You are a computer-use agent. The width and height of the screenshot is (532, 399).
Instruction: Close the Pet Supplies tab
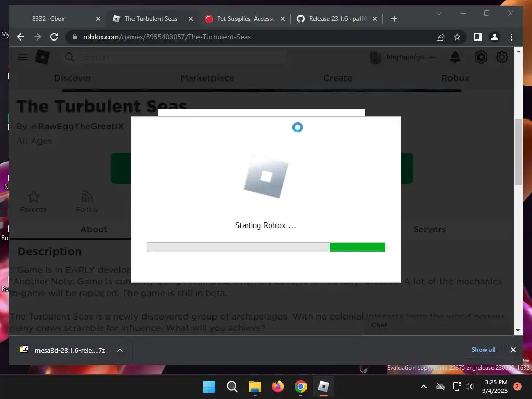(282, 19)
